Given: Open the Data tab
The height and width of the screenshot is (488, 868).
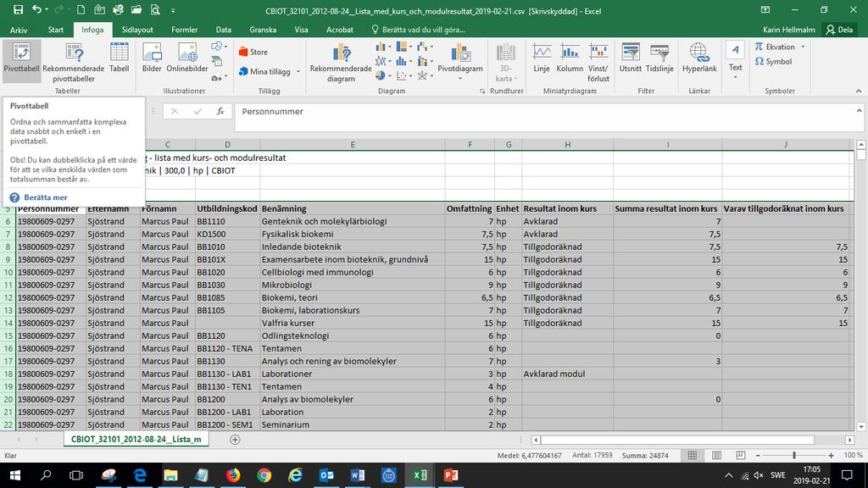Looking at the screenshot, I should point(224,30).
